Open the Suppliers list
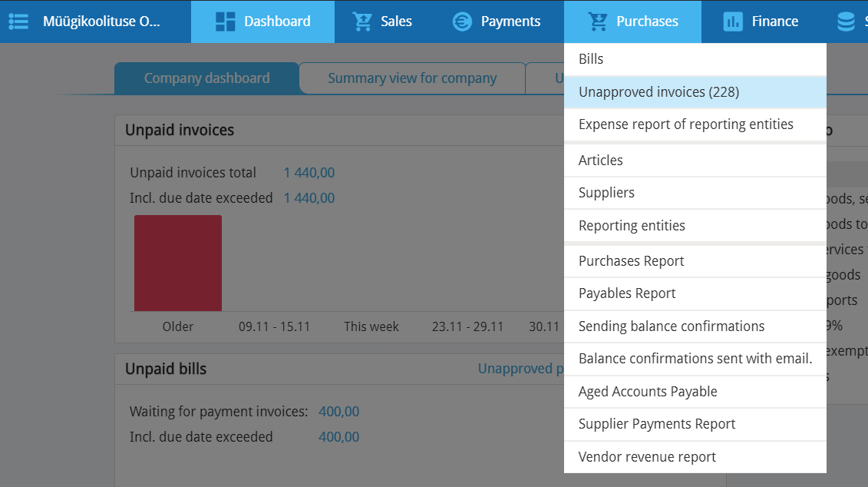The image size is (868, 487). 695,193
